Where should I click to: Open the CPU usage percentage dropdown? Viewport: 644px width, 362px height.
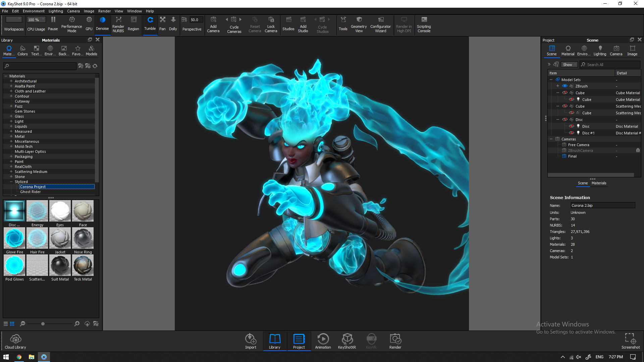(x=36, y=20)
